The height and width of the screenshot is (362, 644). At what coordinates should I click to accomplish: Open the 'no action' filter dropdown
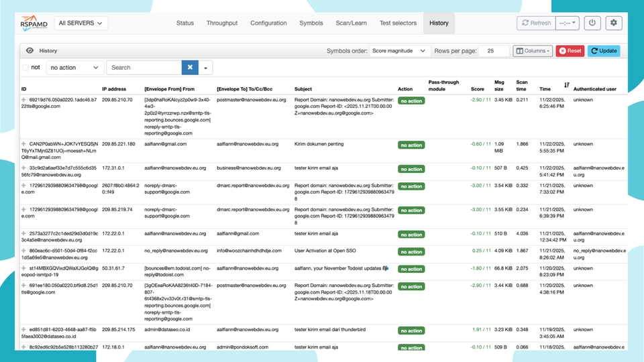coord(75,68)
